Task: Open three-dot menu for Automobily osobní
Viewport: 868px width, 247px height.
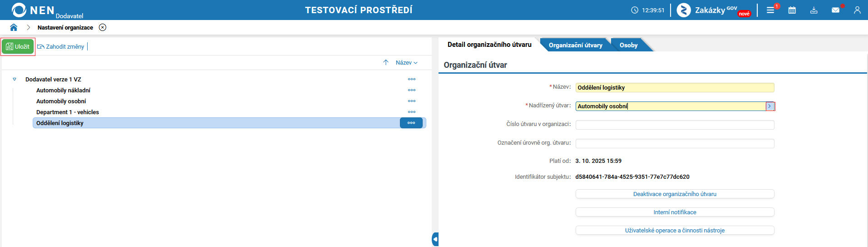Action: [x=412, y=101]
